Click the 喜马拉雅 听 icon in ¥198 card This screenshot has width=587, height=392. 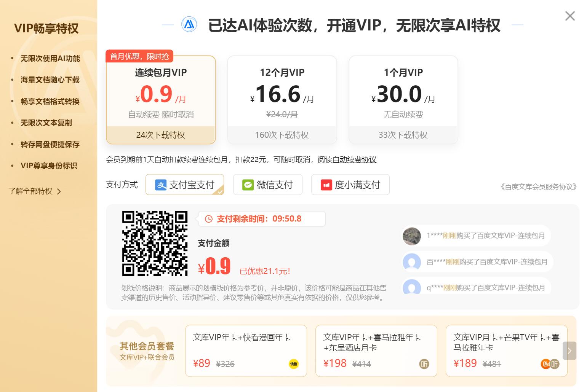pos(424,364)
